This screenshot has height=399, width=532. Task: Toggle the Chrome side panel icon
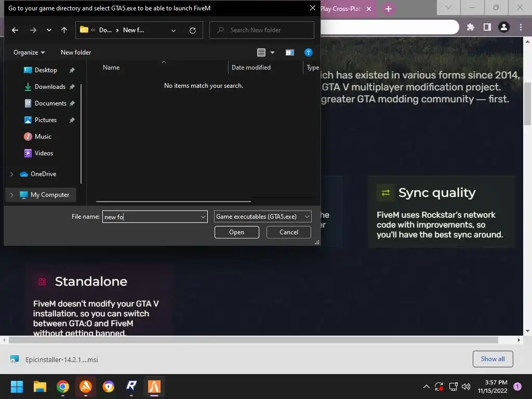click(x=487, y=27)
